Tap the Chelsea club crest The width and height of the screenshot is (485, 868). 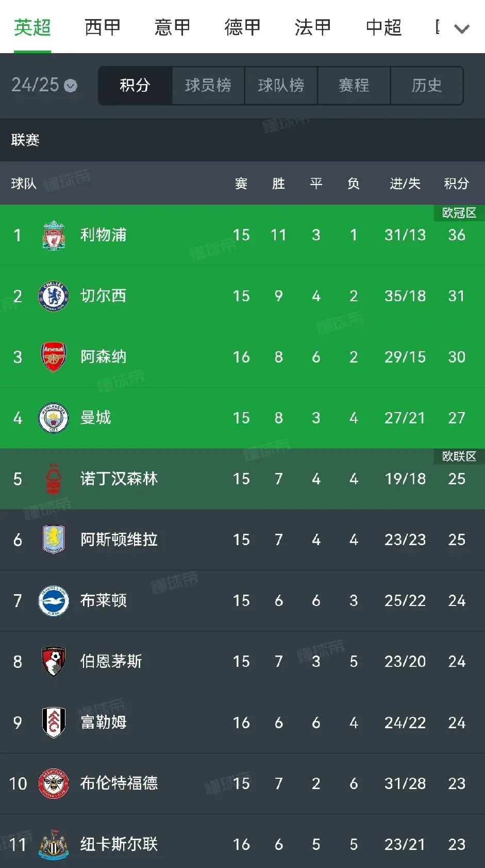[54, 296]
